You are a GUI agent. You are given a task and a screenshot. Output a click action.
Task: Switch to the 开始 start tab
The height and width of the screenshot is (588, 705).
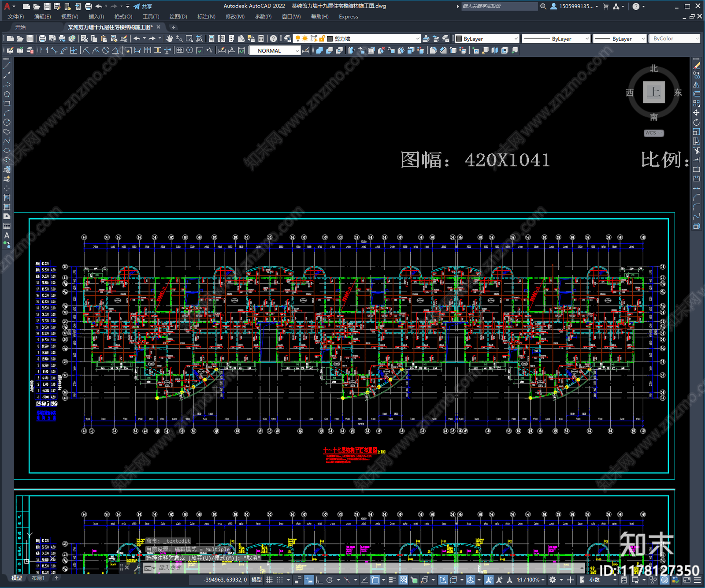21,27
